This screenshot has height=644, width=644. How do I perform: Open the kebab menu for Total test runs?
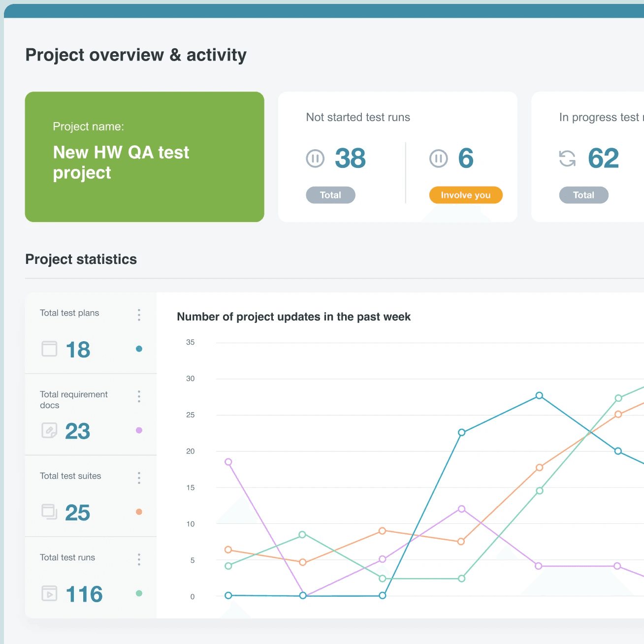(139, 559)
